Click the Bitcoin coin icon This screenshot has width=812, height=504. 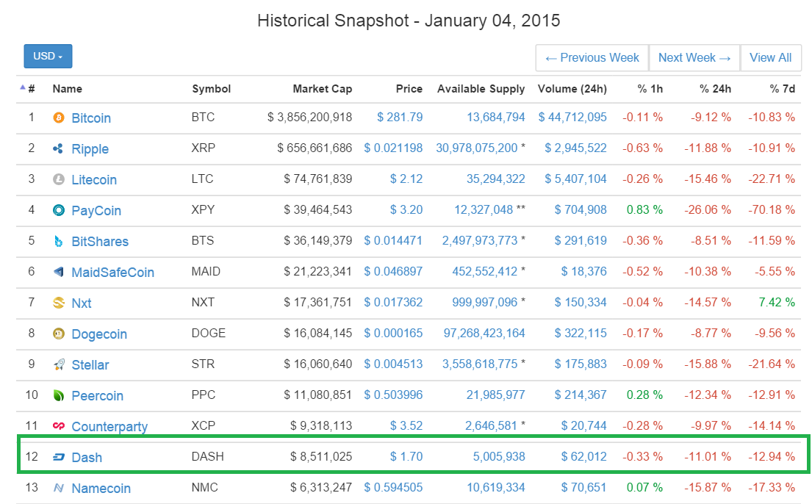[x=59, y=118]
